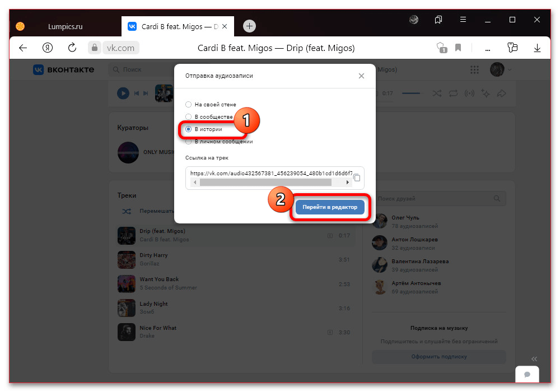
Task: Click the link field's left scroll arrow
Action: pos(195,183)
